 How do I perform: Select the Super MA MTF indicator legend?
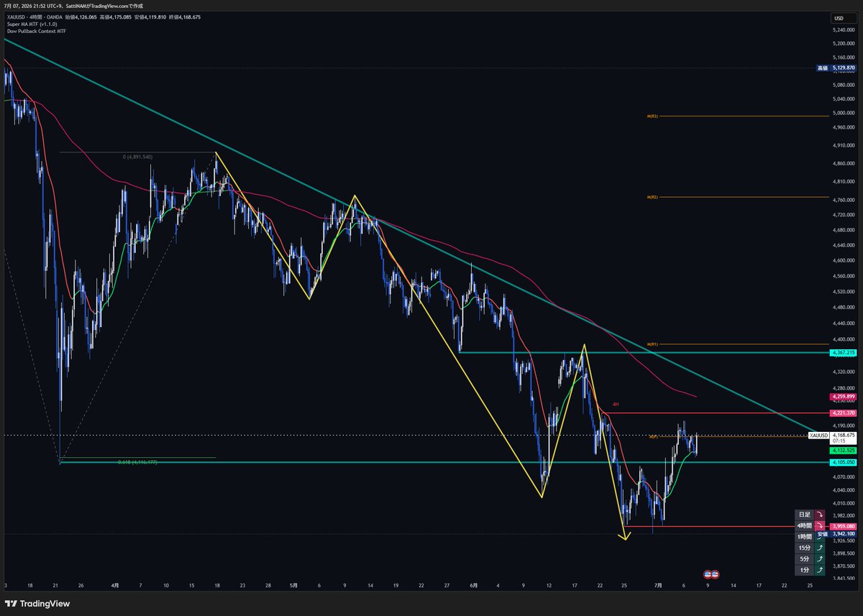click(x=32, y=24)
